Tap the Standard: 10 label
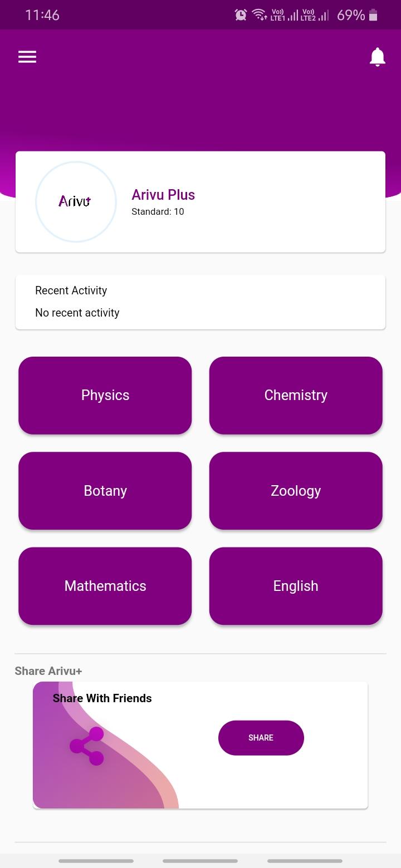This screenshot has height=868, width=401. pos(158,211)
